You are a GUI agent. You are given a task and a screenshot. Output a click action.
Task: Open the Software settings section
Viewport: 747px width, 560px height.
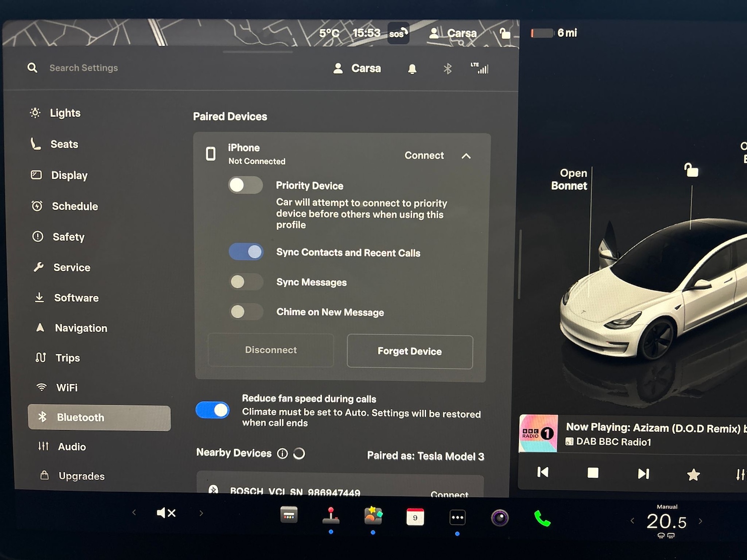(x=76, y=298)
